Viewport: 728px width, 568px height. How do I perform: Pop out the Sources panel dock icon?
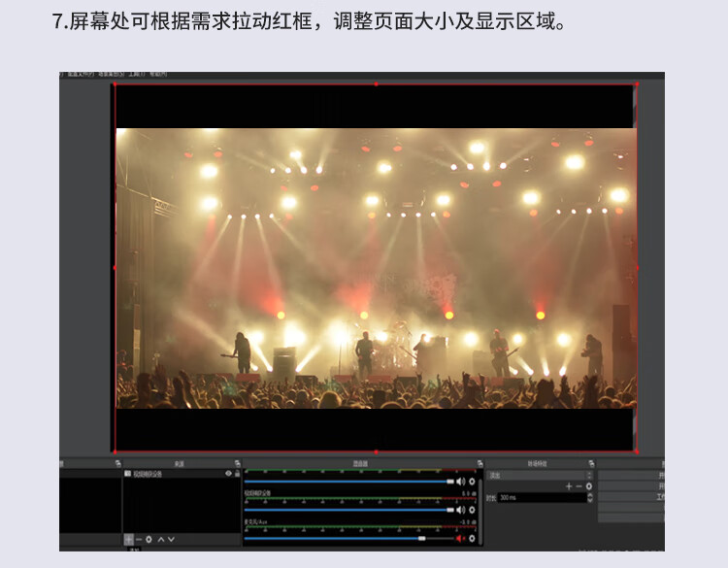click(237, 463)
